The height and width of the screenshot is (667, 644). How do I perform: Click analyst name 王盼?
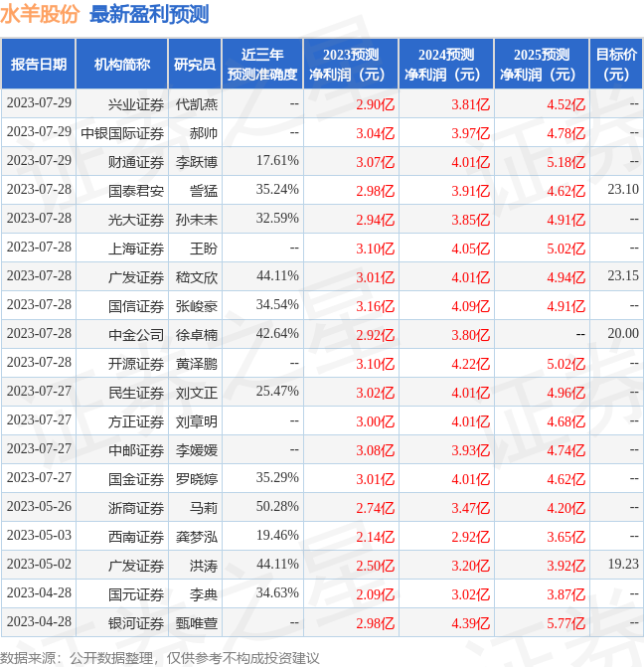click(x=204, y=249)
